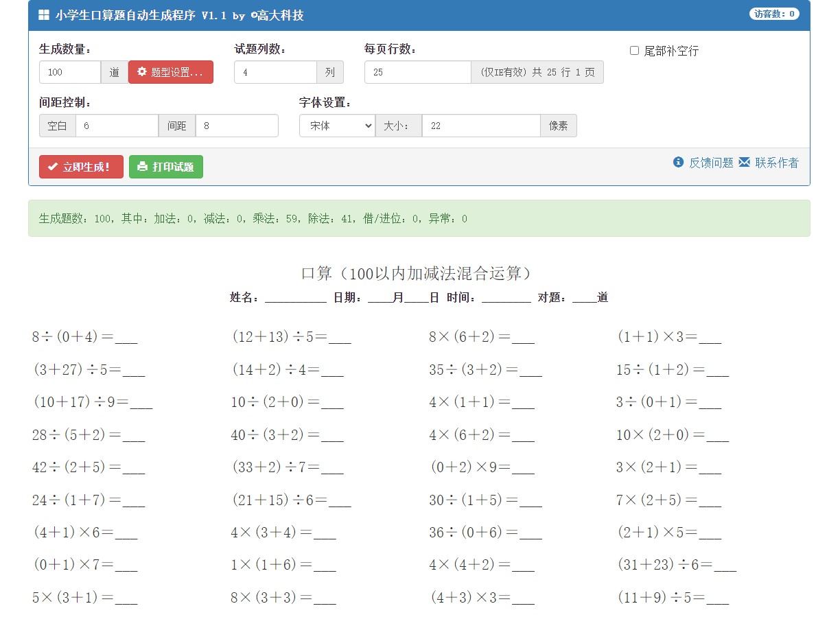Click the 空白 spacing field showing 6
Viewport: 840px width, 617px height.
tap(117, 126)
